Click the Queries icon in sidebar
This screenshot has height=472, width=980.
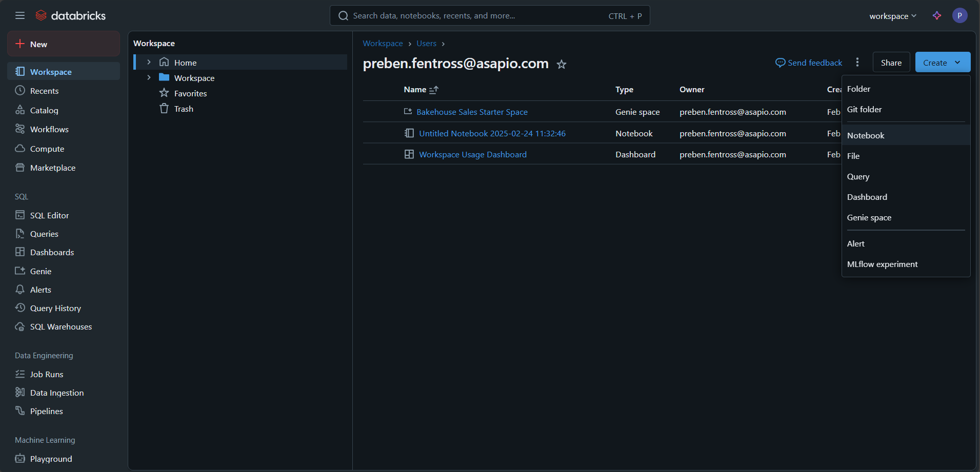[x=20, y=233]
